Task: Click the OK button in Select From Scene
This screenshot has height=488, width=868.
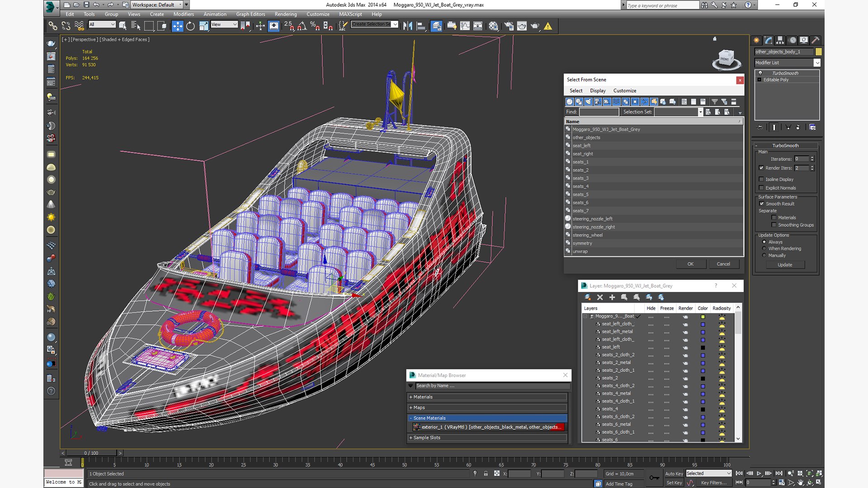Action: click(x=690, y=264)
